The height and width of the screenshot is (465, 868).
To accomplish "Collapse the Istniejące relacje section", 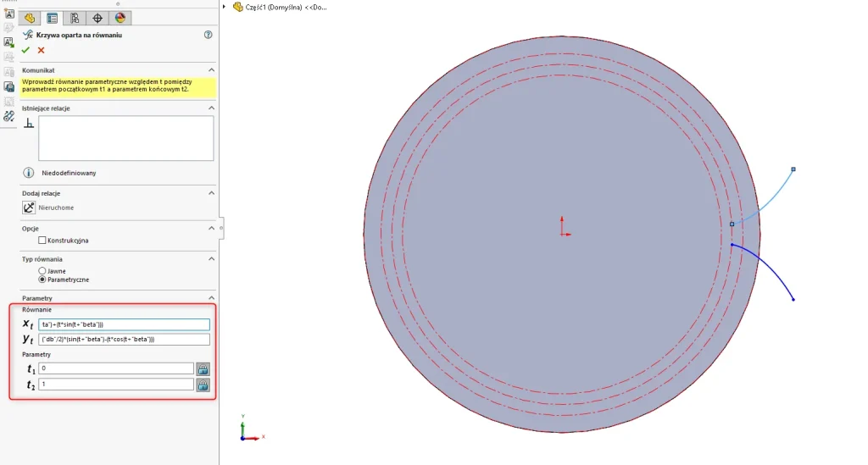I will pos(211,108).
